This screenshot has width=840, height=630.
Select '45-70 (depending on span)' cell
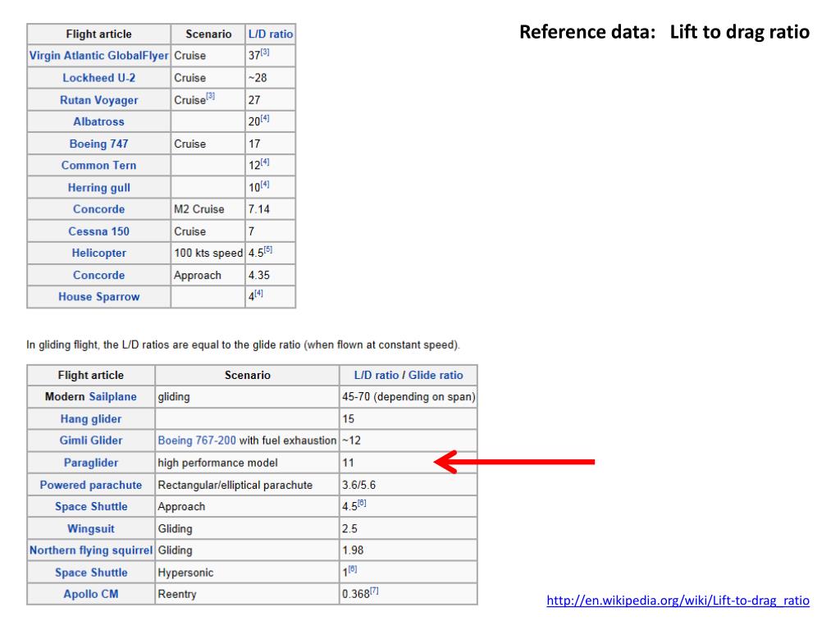pos(409,397)
